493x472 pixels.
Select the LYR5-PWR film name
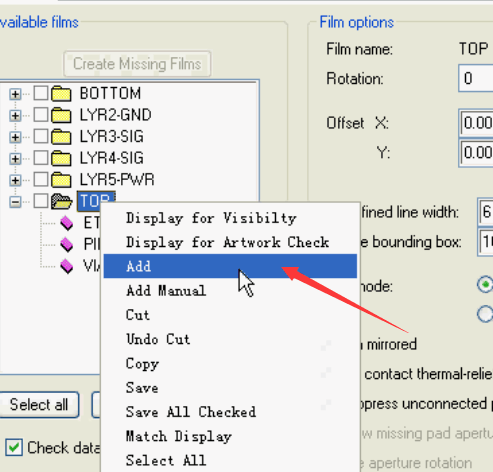[117, 180]
